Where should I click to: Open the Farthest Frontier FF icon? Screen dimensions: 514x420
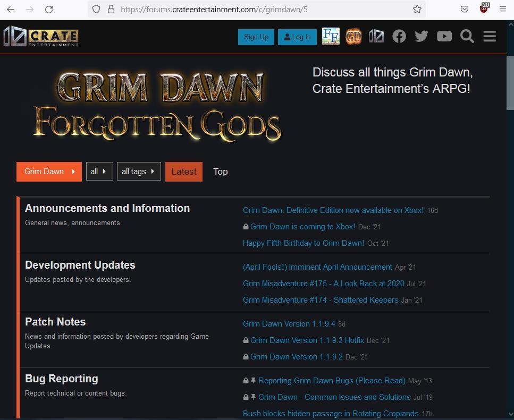(x=331, y=36)
